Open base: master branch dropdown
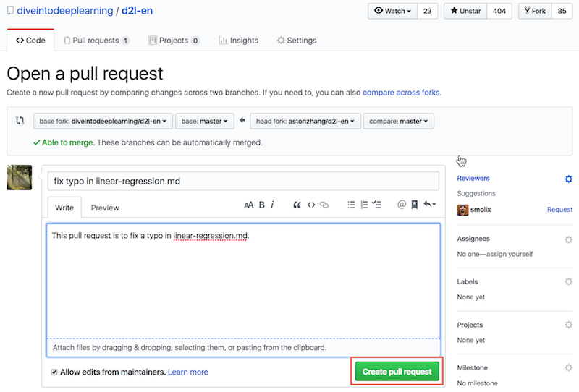Image resolution: width=579 pixels, height=392 pixels. 205,121
